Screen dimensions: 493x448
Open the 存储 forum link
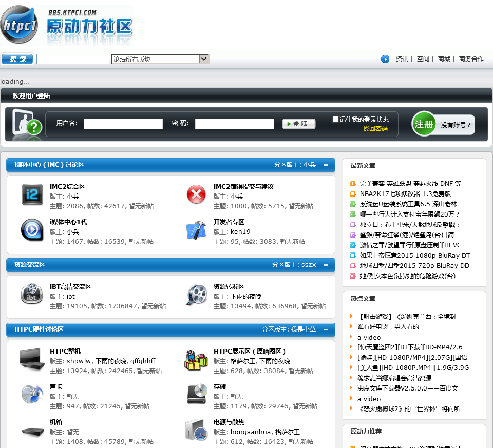[220, 387]
